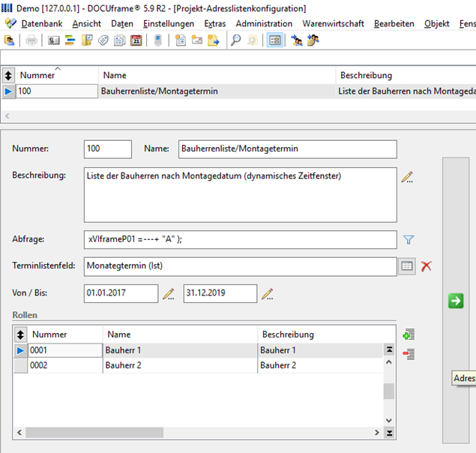
Task: Click the Bis date field 31.12.2019
Action: (x=220, y=293)
